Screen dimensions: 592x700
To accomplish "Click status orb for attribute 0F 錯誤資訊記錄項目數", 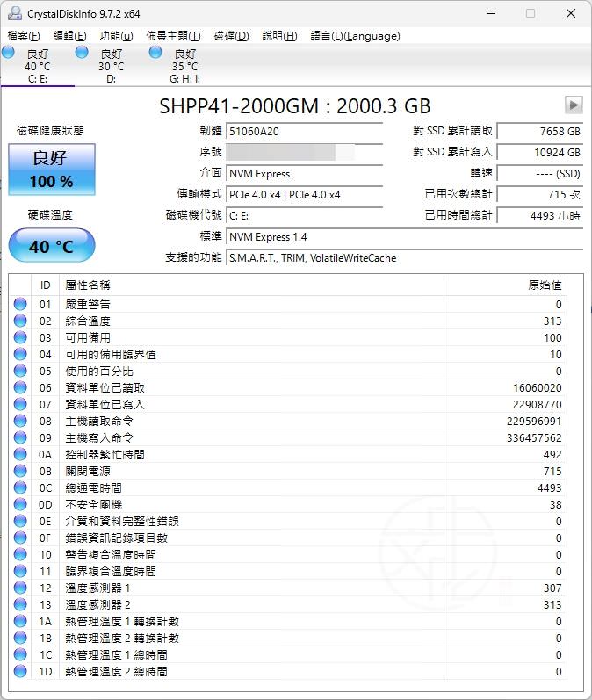I will click(20, 538).
